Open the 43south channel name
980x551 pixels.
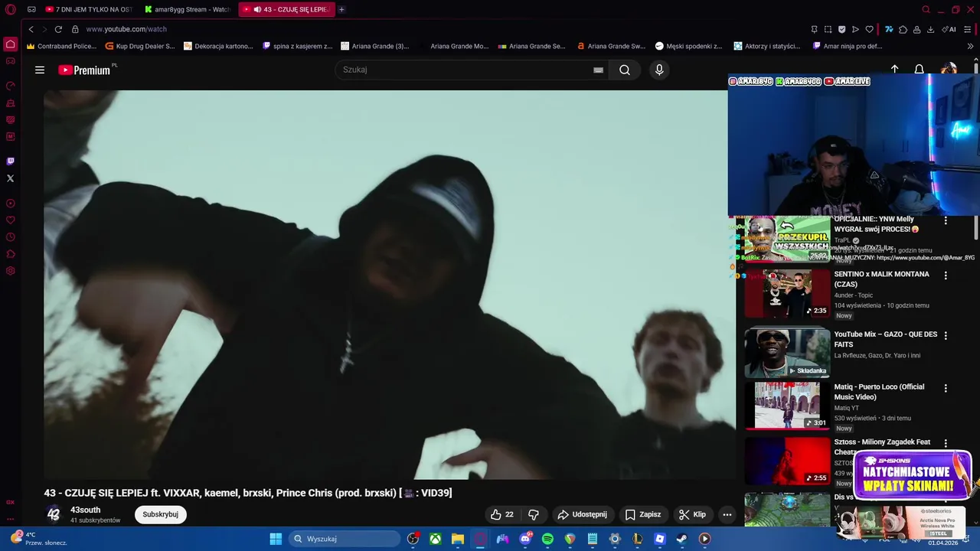[x=85, y=510]
